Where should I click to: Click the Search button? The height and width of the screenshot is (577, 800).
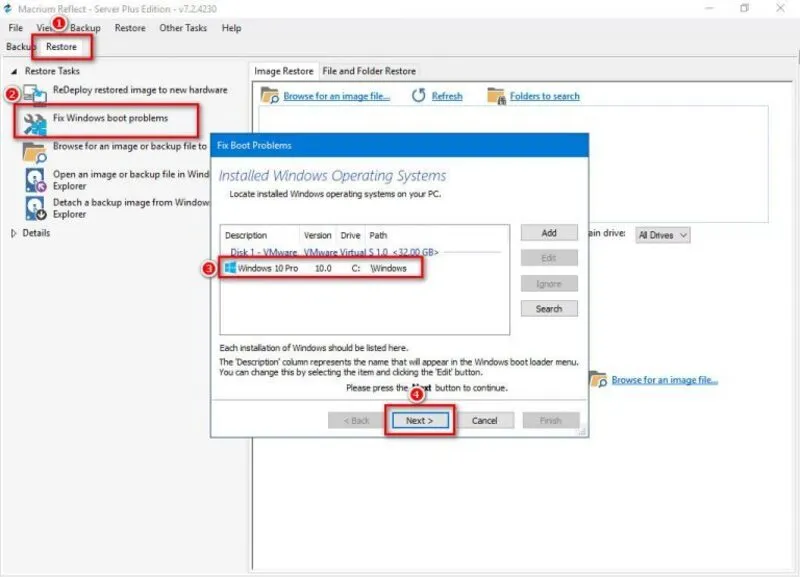click(548, 309)
